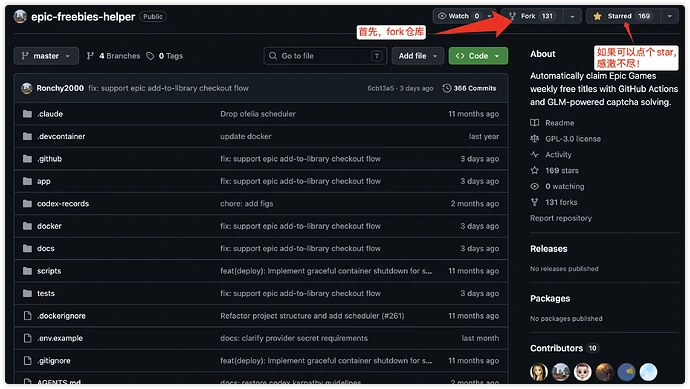The height and width of the screenshot is (389, 690).
Task: Click the first contributor avatar
Action: [539, 372]
